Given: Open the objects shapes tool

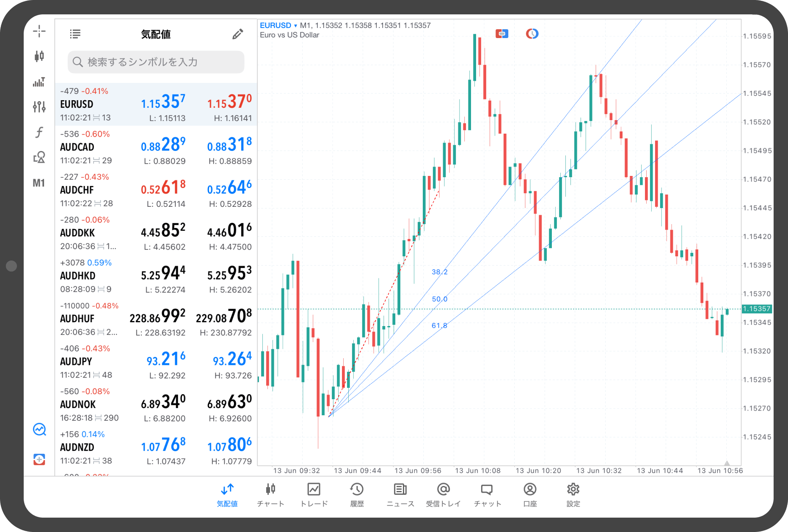Looking at the screenshot, I should [39, 157].
